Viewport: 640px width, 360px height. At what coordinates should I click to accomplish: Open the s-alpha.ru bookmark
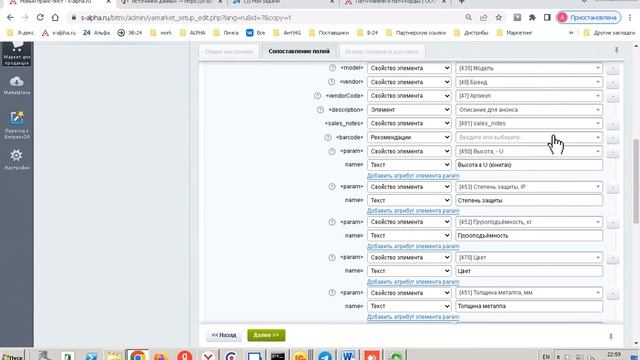click(59, 33)
